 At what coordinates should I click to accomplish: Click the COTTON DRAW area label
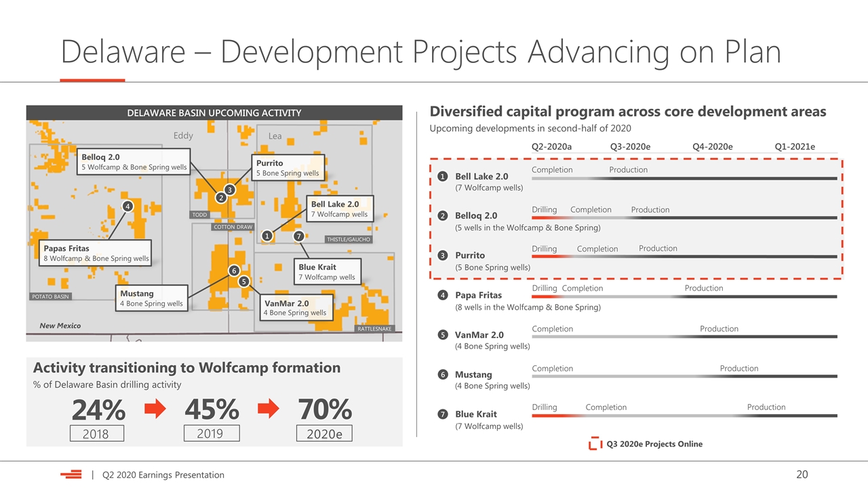coord(233,227)
